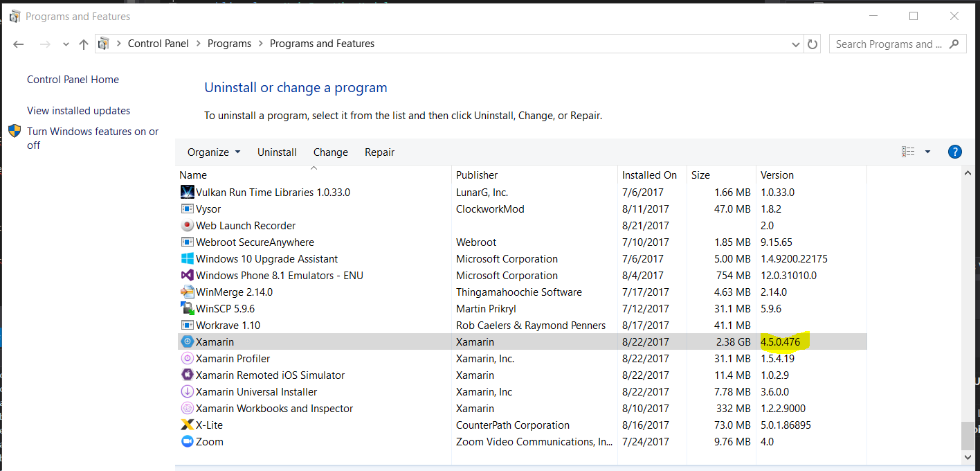This screenshot has width=980, height=471.
Task: Select the CounterPath Corporation publisher cell
Action: 513,425
